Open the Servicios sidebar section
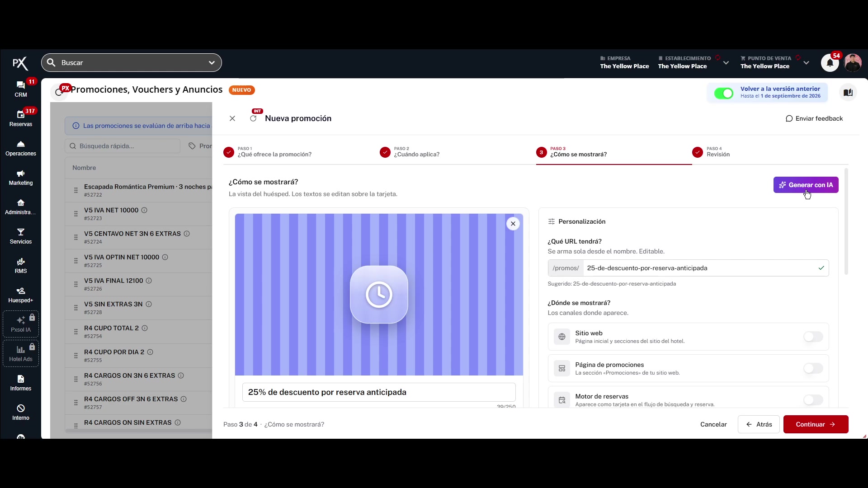 coord(21,236)
